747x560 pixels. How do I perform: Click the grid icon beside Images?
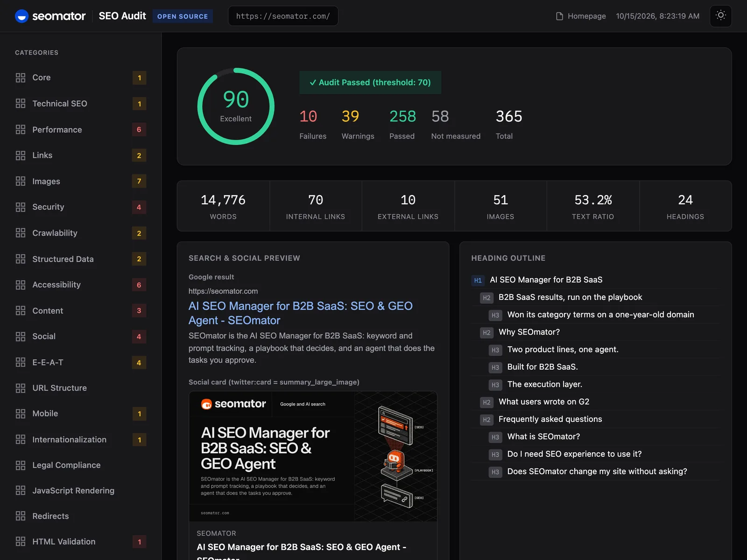coord(21,181)
